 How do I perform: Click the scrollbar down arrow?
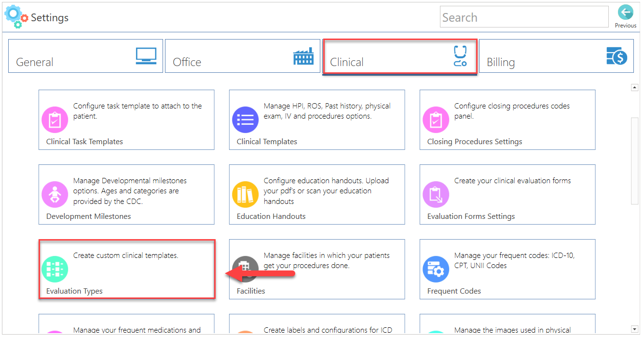pos(635,329)
